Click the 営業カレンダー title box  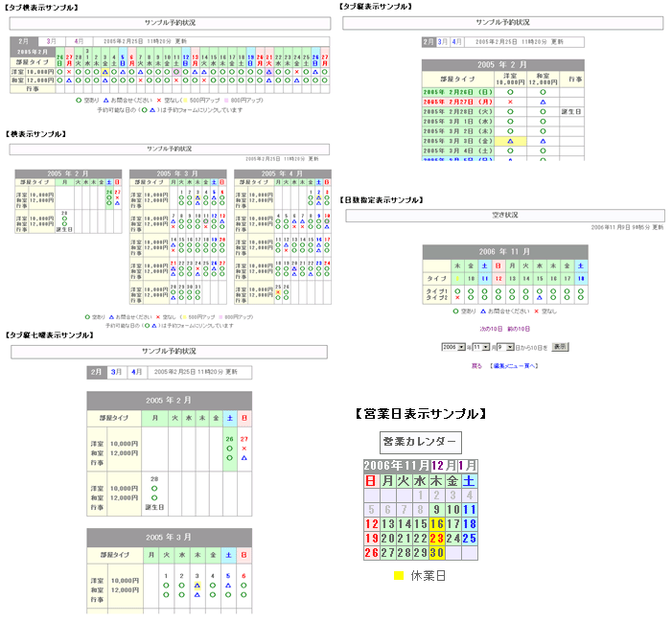[x=421, y=442]
